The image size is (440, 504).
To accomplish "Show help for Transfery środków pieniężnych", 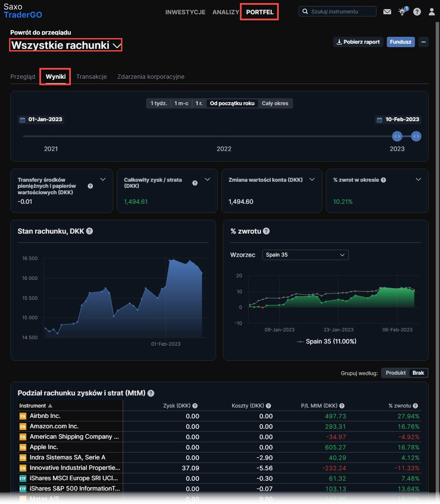I will [90, 186].
